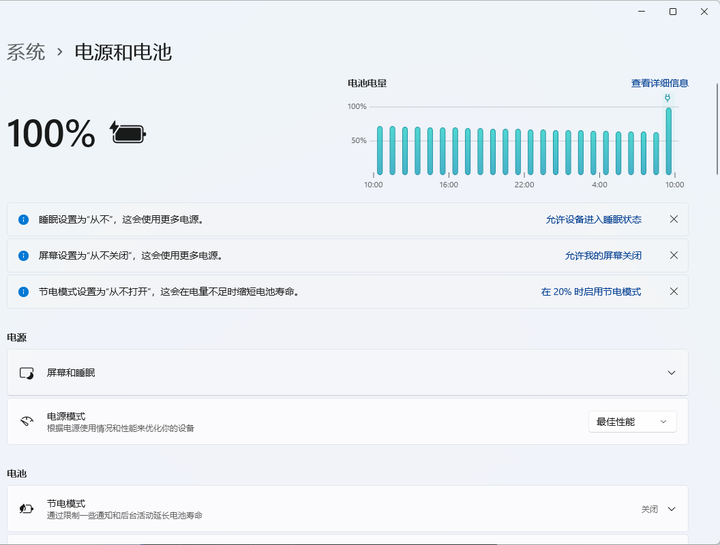Click the battery charging icon next to 100%
This screenshot has width=720, height=545.
pyautogui.click(x=128, y=134)
